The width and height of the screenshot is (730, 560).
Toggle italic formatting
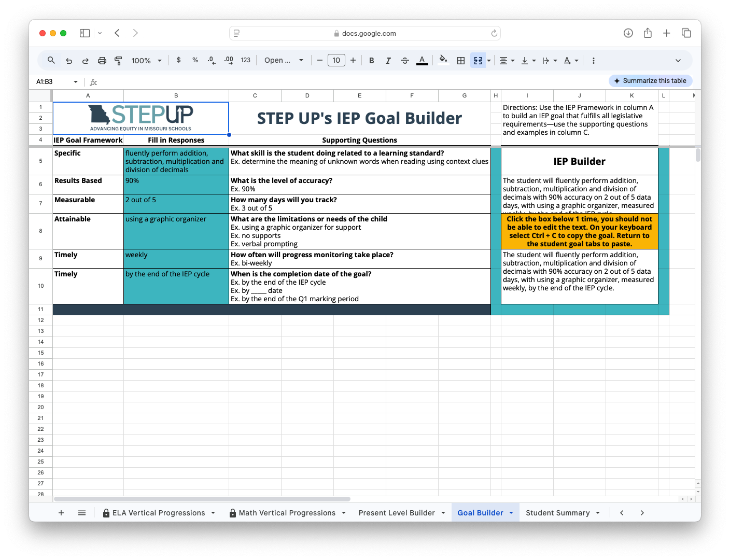388,61
